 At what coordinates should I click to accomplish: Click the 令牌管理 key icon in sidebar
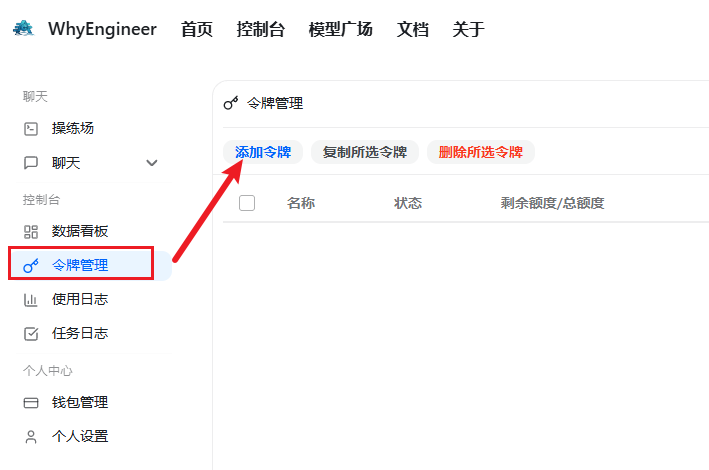[31, 266]
